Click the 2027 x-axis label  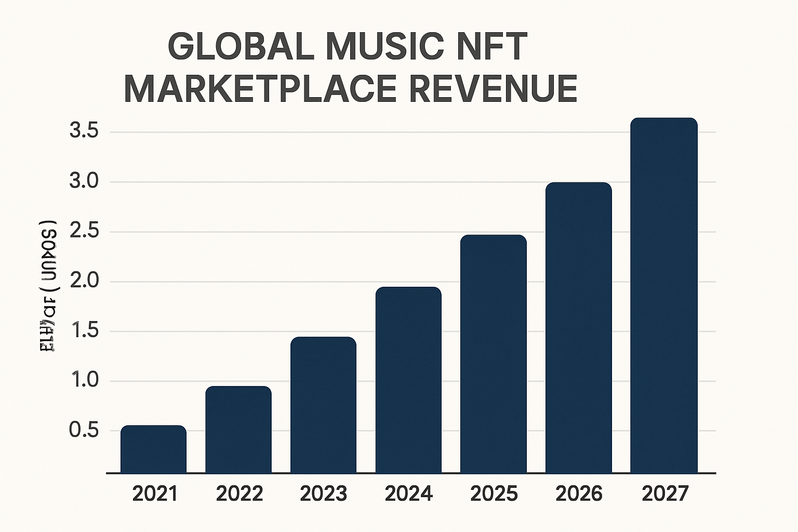pos(668,493)
